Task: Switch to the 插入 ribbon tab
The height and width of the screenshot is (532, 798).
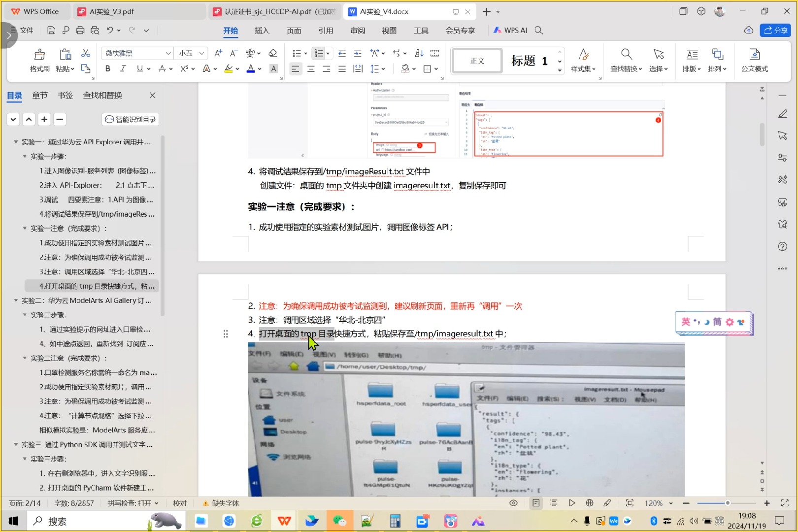Action: (262, 31)
